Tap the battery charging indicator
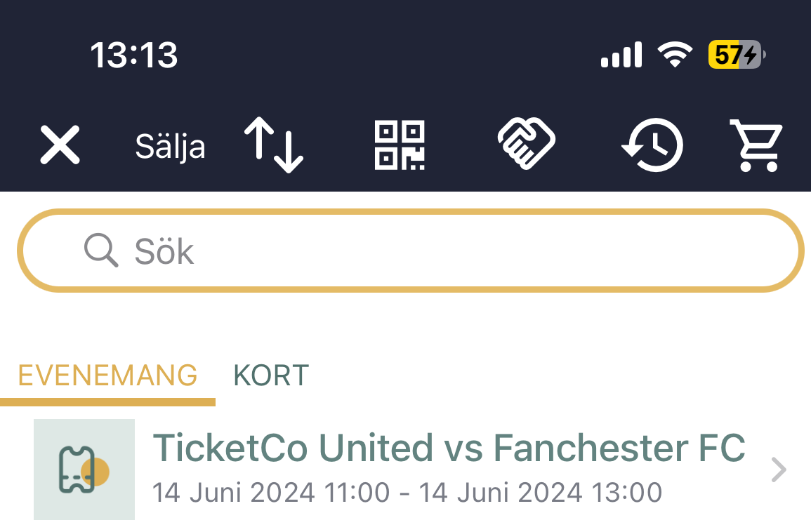 pyautogui.click(x=737, y=54)
